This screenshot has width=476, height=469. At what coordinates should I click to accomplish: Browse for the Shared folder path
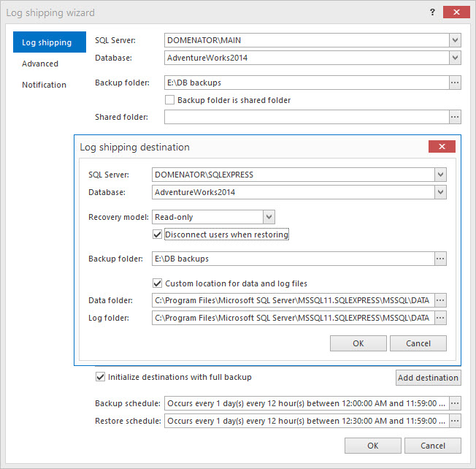455,117
